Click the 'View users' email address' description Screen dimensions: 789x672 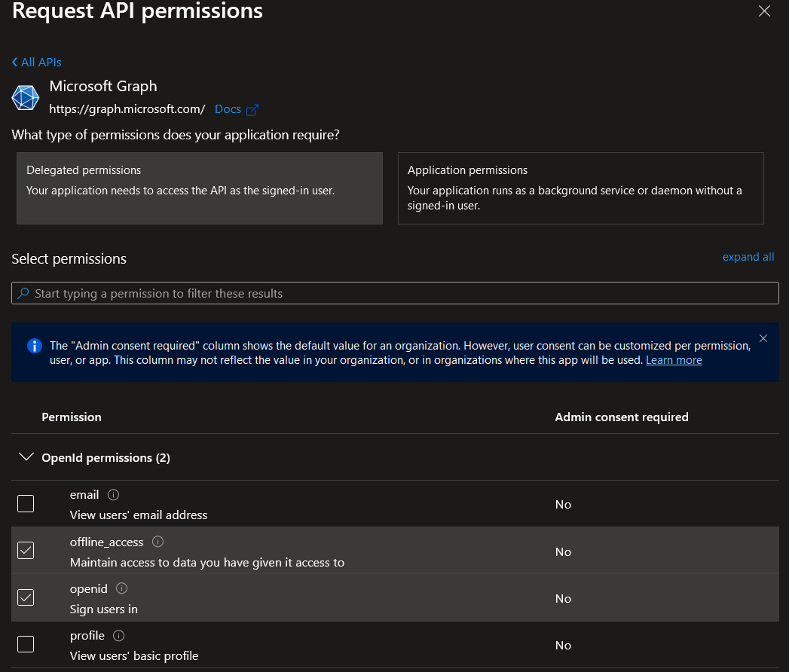click(x=139, y=515)
